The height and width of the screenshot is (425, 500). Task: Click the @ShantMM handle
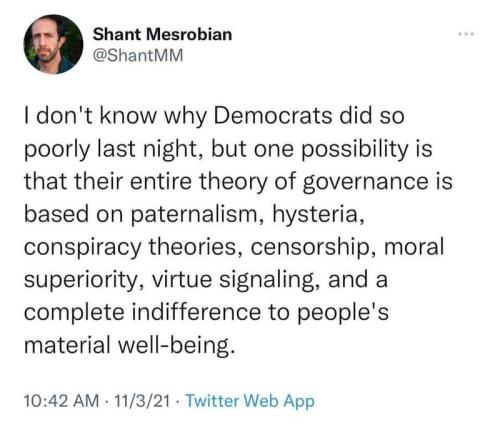[x=138, y=55]
